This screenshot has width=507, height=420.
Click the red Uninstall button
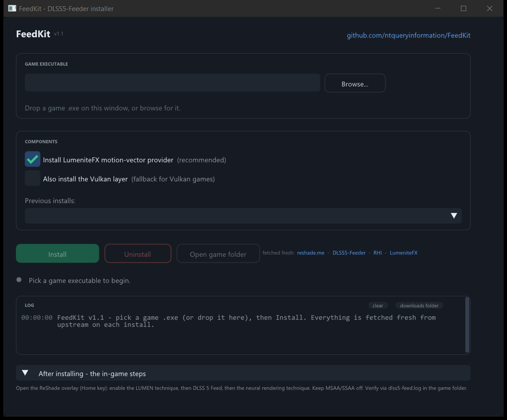point(138,254)
